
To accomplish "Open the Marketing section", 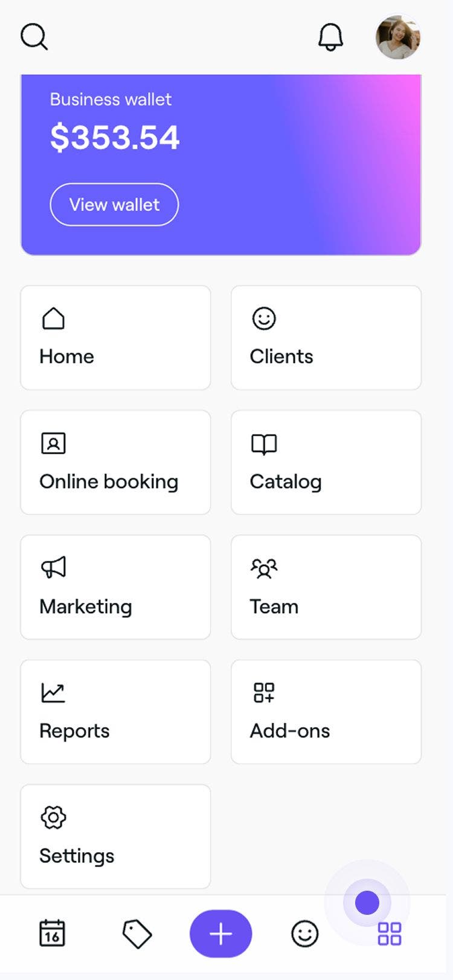I will (x=115, y=587).
